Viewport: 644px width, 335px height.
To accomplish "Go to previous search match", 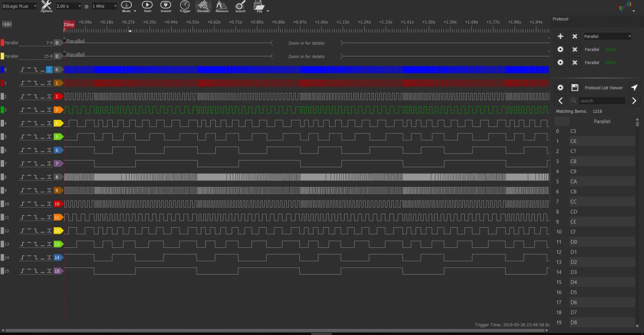I will click(560, 101).
